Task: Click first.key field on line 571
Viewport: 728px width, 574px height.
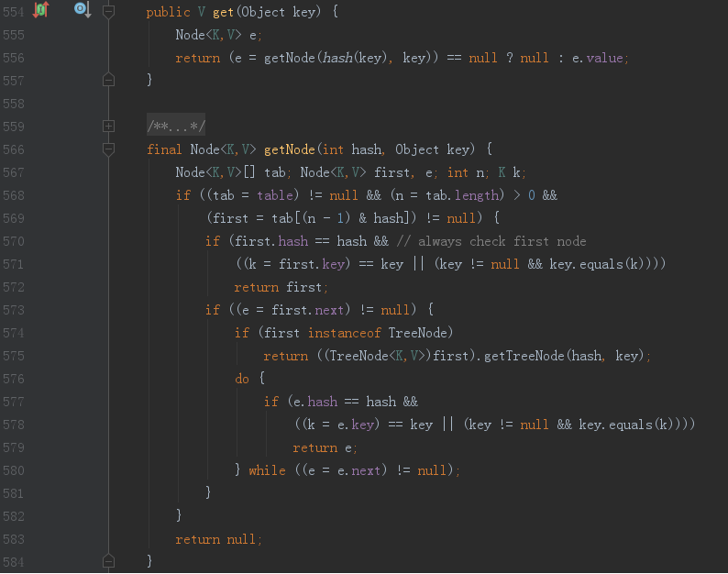Action: pyautogui.click(x=312, y=264)
